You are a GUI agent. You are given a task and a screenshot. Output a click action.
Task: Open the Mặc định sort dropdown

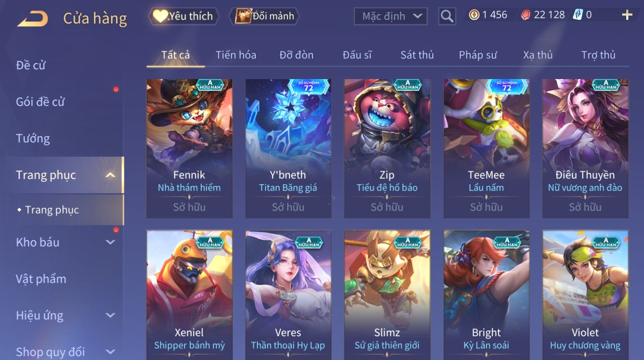pyautogui.click(x=390, y=16)
